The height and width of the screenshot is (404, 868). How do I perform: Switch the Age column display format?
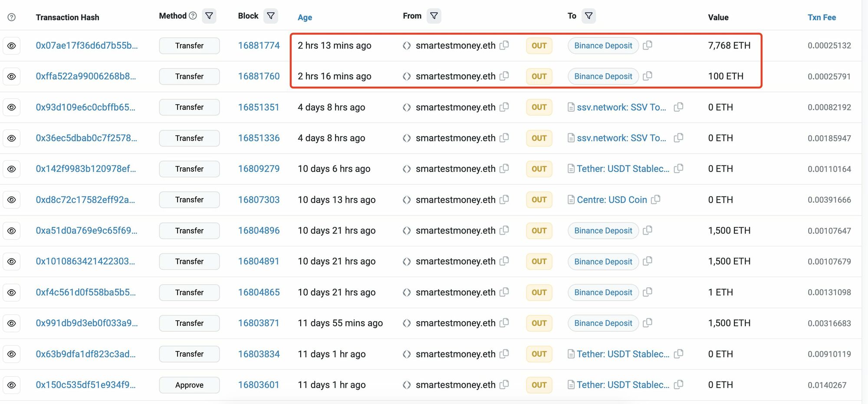pyautogui.click(x=305, y=17)
